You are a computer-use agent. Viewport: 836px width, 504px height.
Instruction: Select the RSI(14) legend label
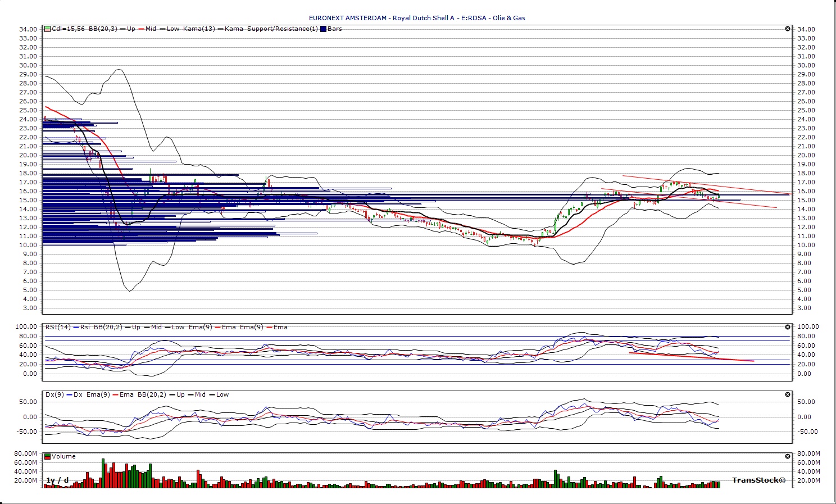click(58, 327)
